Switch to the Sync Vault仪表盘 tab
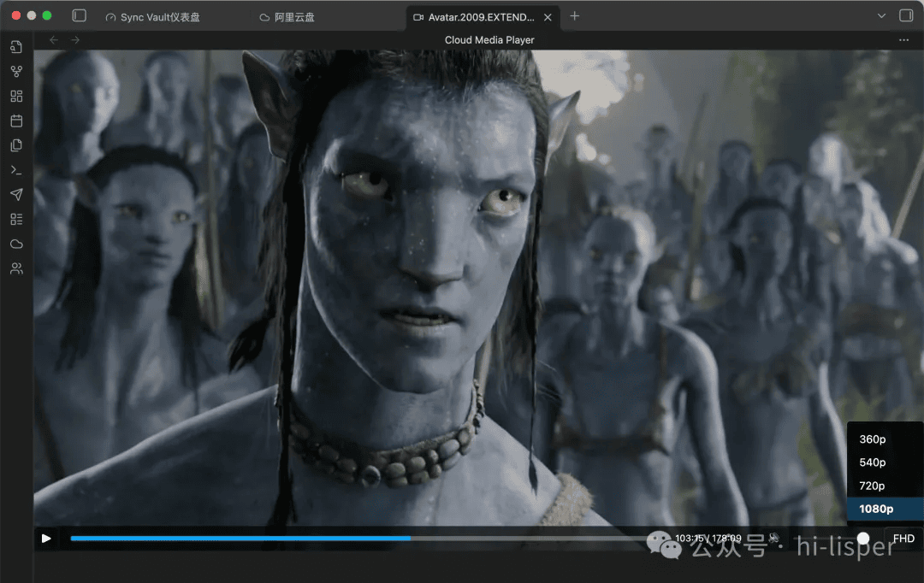This screenshot has width=924, height=583. (x=159, y=17)
